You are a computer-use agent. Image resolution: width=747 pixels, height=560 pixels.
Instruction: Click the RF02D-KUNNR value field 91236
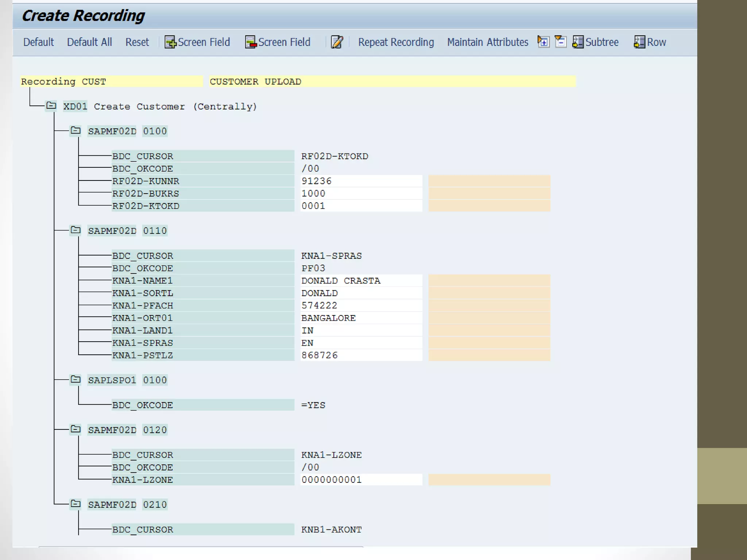[x=361, y=181]
